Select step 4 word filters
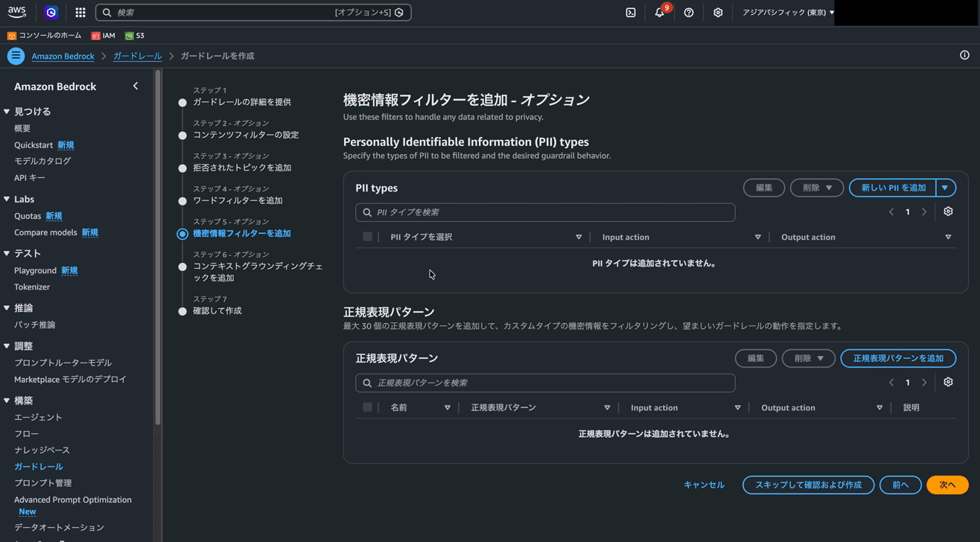Viewport: 980px width, 542px height. pos(238,200)
